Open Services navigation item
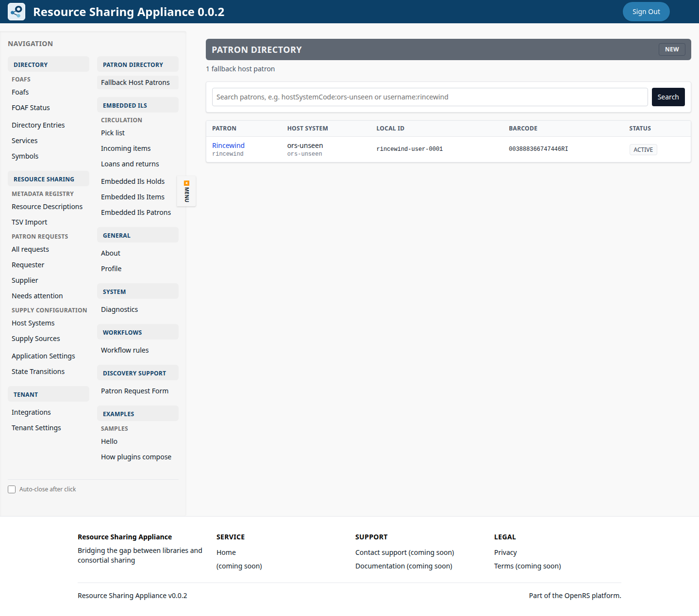This screenshot has height=616, width=699. (25, 141)
